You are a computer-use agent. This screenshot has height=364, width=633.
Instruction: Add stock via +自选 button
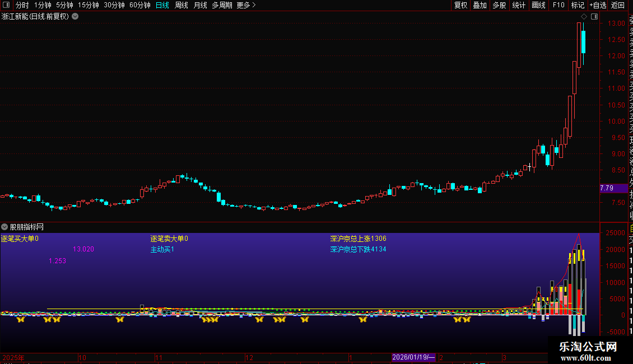coord(598,5)
